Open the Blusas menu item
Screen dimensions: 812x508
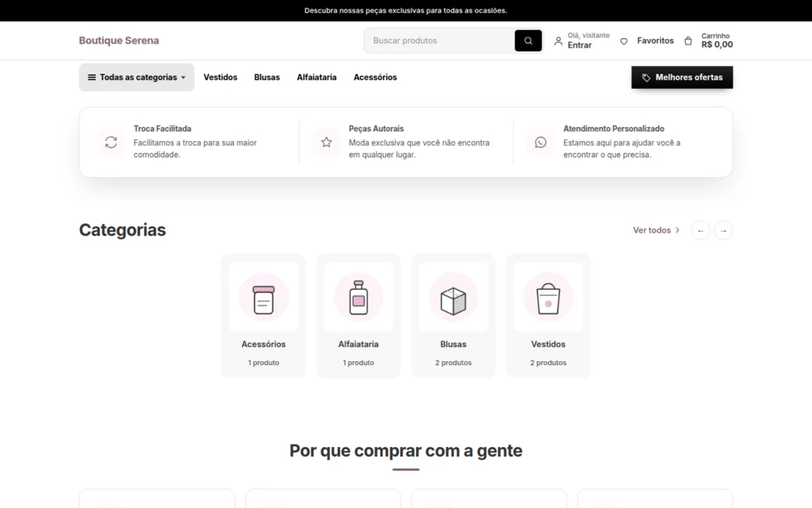(x=266, y=77)
